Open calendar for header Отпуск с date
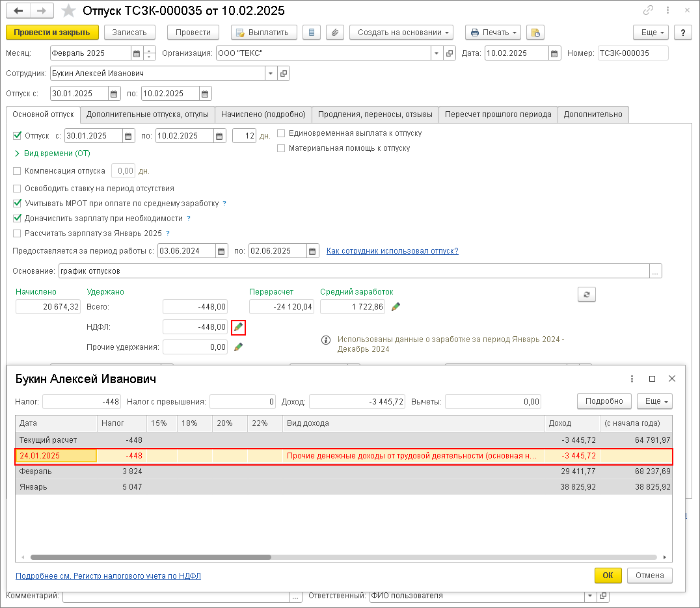700x608 pixels. [x=114, y=93]
